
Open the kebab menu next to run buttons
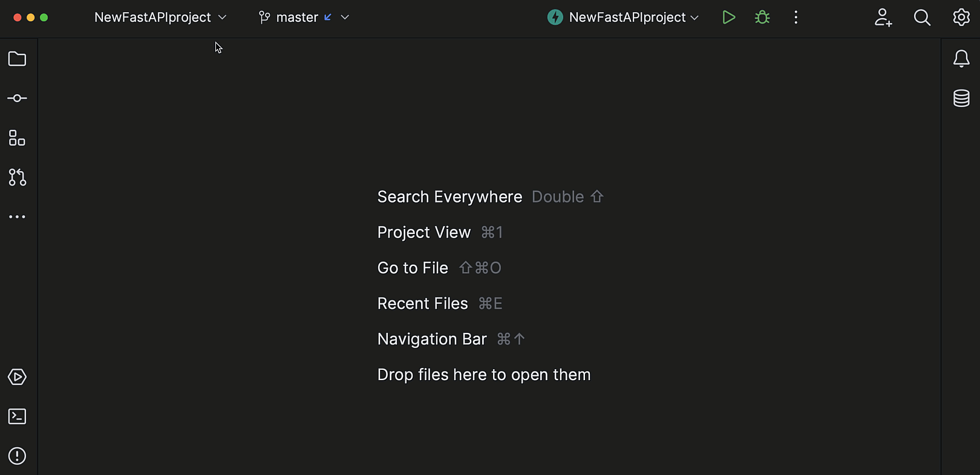[795, 18]
